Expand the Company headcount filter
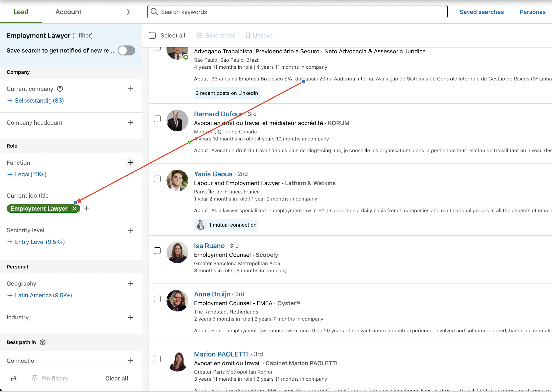 coord(130,122)
